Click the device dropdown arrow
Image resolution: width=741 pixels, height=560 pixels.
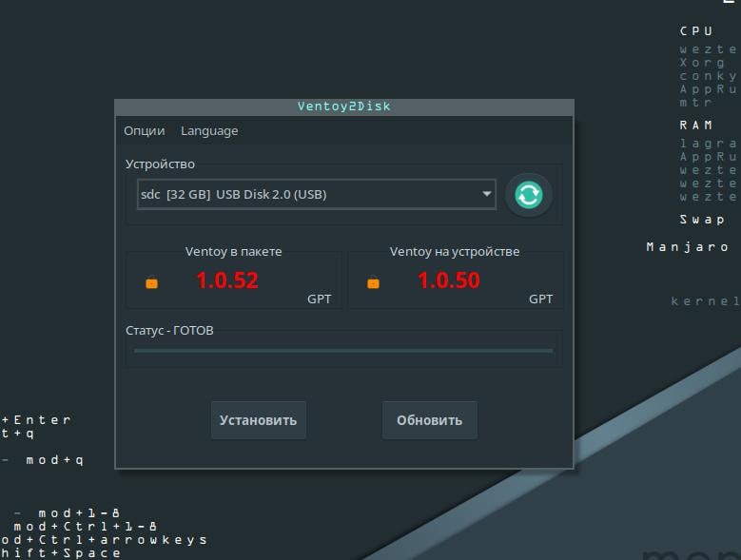tap(487, 194)
